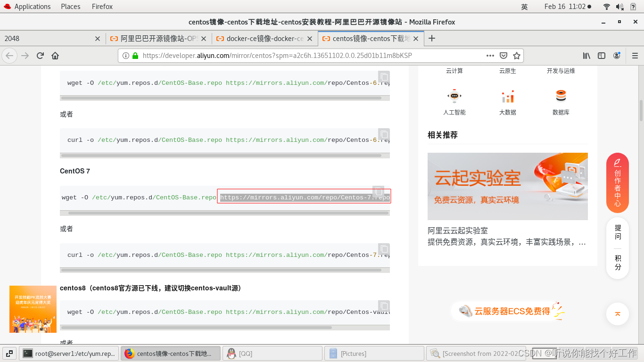Click the CentOS 7 heading text
644x362 pixels.
tap(75, 171)
